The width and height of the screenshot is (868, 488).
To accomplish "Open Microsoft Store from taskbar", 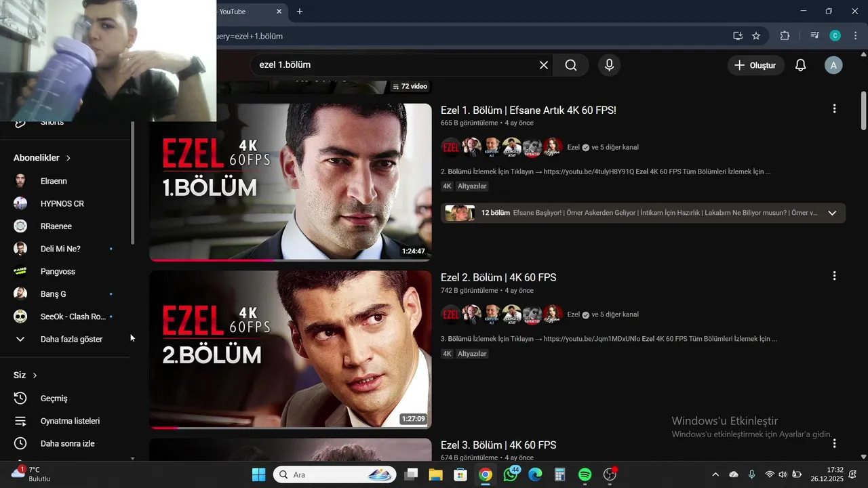I will pyautogui.click(x=460, y=474).
